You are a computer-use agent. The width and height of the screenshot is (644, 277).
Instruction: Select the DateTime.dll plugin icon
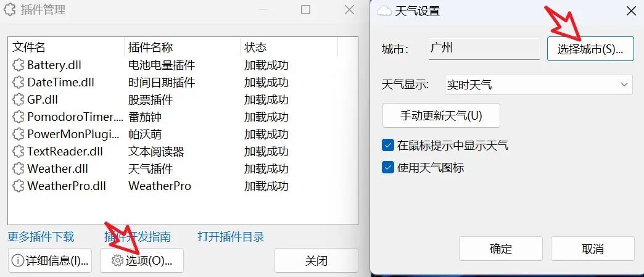(x=18, y=83)
